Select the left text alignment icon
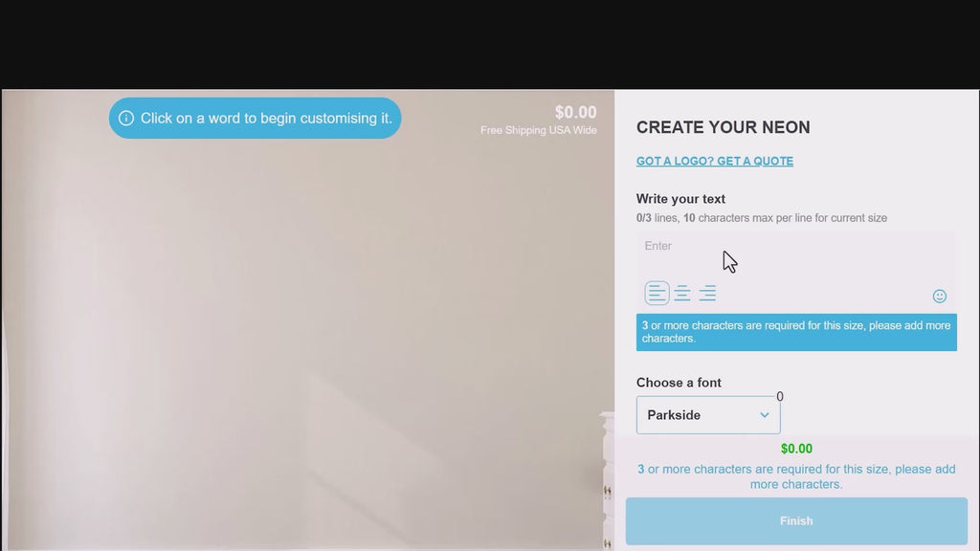Image resolution: width=980 pixels, height=551 pixels. [657, 293]
